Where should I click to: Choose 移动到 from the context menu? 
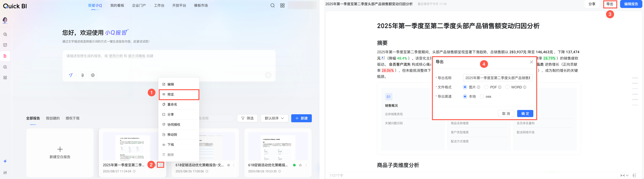(179, 135)
